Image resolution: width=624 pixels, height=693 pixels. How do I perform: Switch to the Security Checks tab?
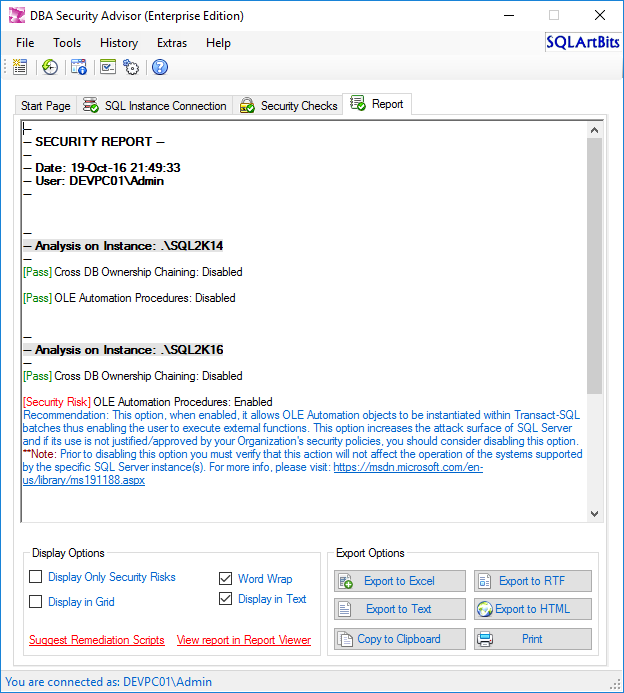[288, 106]
